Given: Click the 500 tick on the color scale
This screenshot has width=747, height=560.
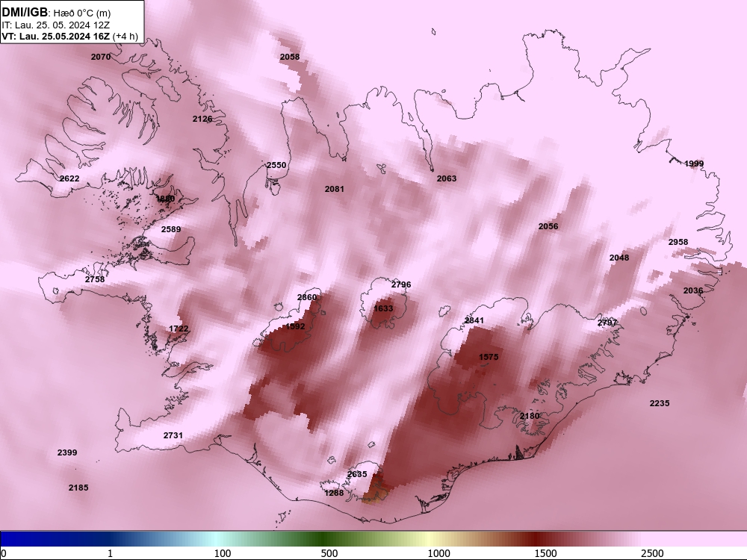Looking at the screenshot, I should tap(329, 553).
